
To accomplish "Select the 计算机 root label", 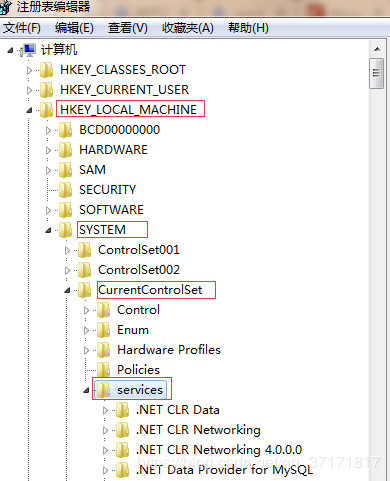I will pyautogui.click(x=59, y=50).
